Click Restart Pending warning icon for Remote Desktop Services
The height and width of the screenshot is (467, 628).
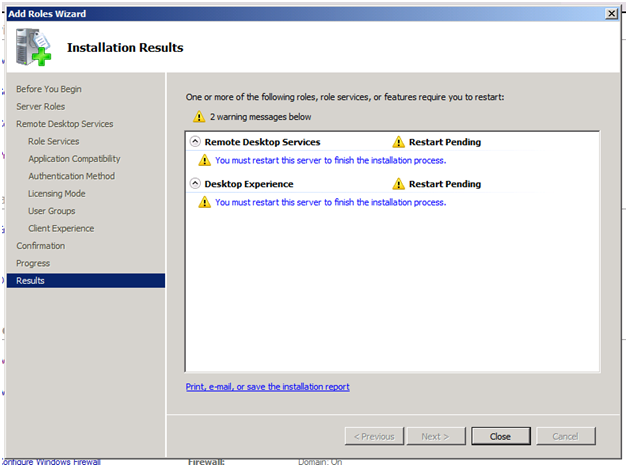pyautogui.click(x=398, y=142)
